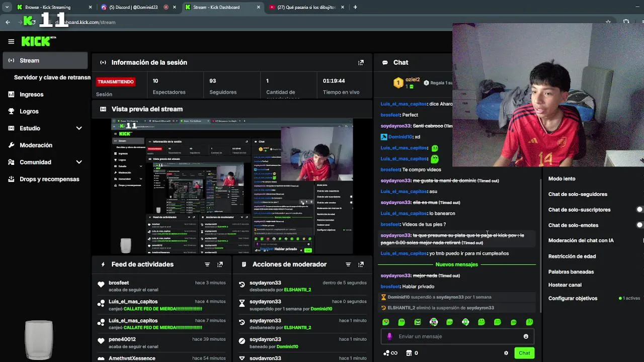The image size is (644, 362).
Task: Switch to the YouTube browser tab
Action: click(307, 7)
